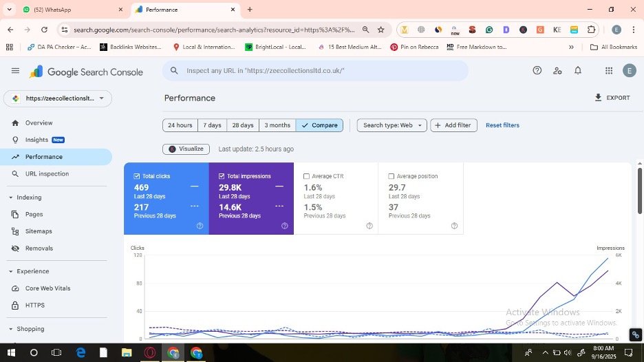Select the 3 months date range button
Screen dimensions: 644x362
(x=277, y=125)
